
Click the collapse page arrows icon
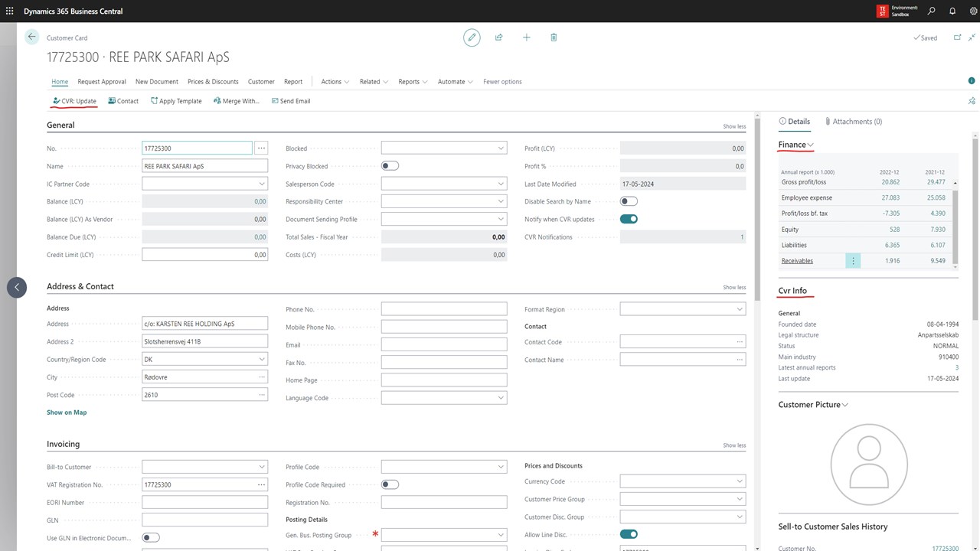972,37
